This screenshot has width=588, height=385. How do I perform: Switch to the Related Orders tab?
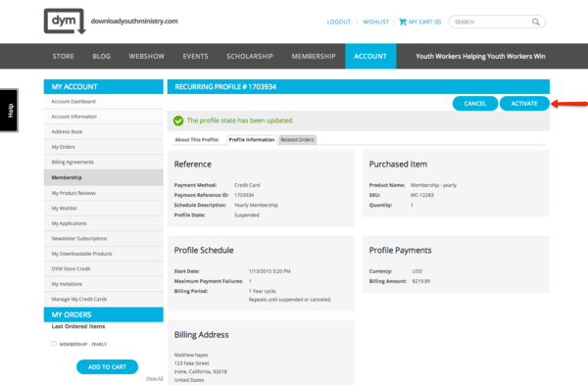(x=297, y=140)
